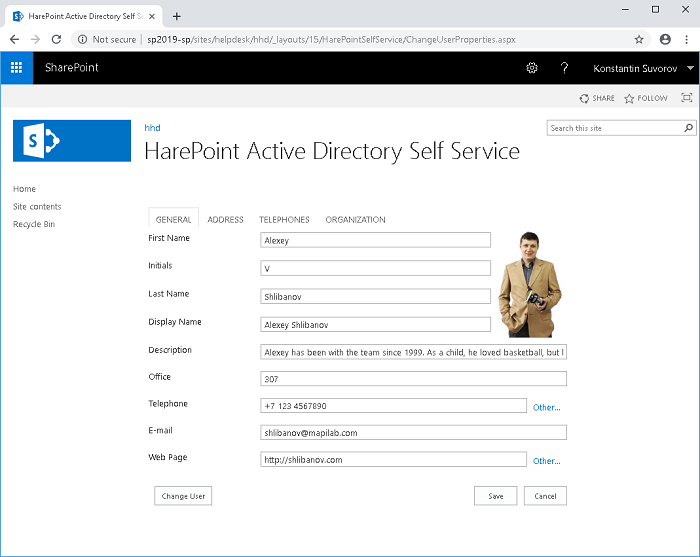Open Recycle Bin in navigation
The image size is (700, 557).
34,224
